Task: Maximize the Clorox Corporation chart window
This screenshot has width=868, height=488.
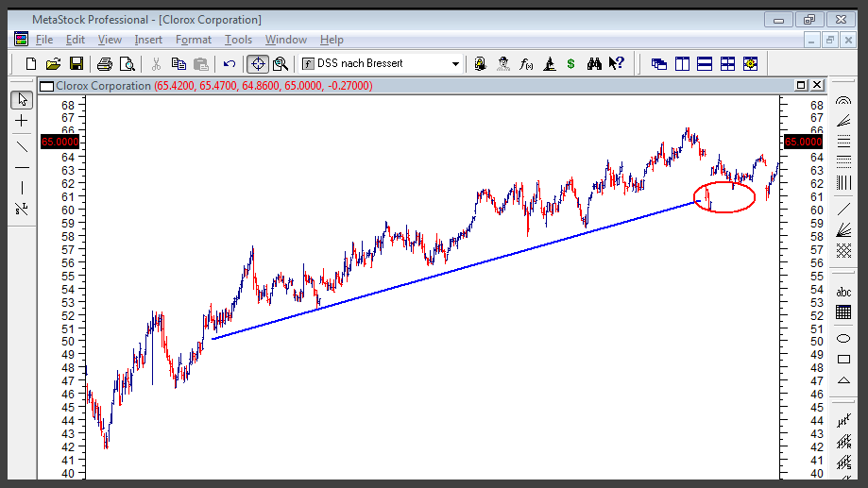Action: point(800,85)
